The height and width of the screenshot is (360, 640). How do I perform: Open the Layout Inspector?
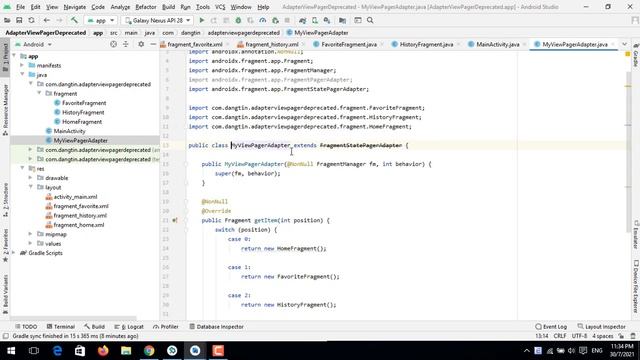(601, 327)
